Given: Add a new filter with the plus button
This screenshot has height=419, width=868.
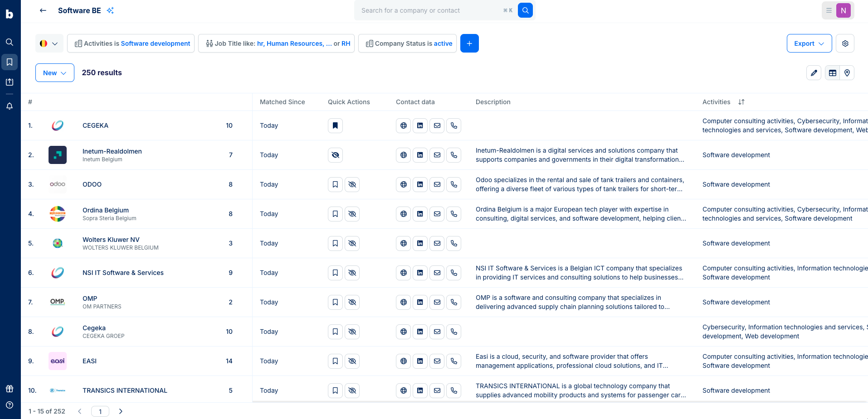Looking at the screenshot, I should 469,43.
